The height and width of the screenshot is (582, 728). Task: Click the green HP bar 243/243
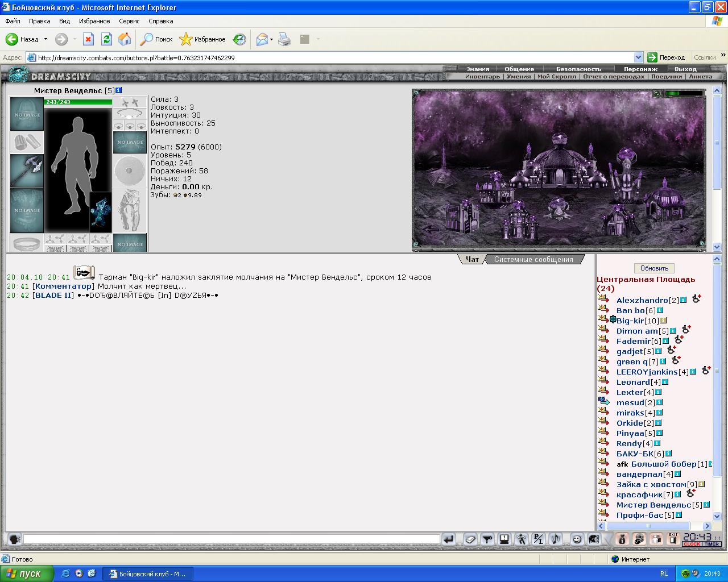point(78,102)
